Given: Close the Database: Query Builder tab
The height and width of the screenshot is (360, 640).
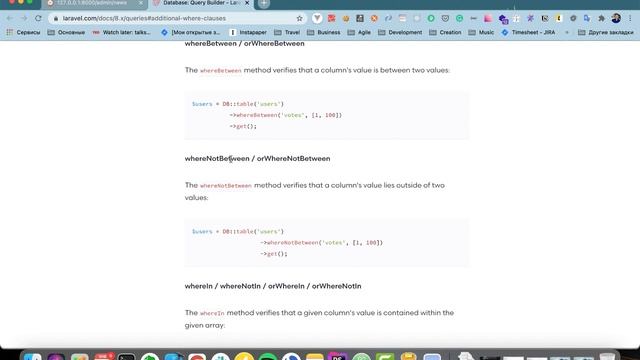Looking at the screenshot, I should (x=247, y=3).
